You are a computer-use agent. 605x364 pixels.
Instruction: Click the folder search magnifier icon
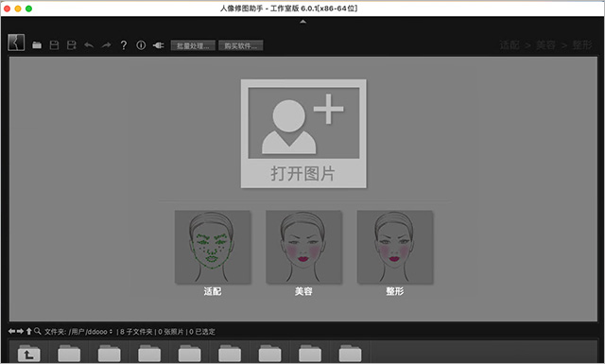pyautogui.click(x=38, y=331)
